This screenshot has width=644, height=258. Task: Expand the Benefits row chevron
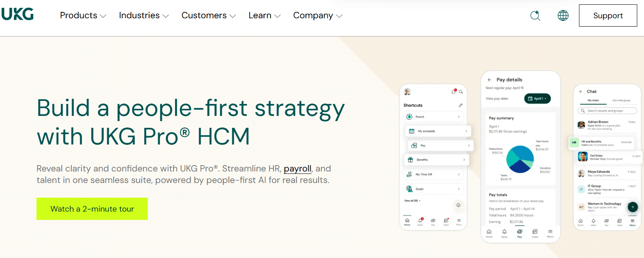pyautogui.click(x=464, y=160)
